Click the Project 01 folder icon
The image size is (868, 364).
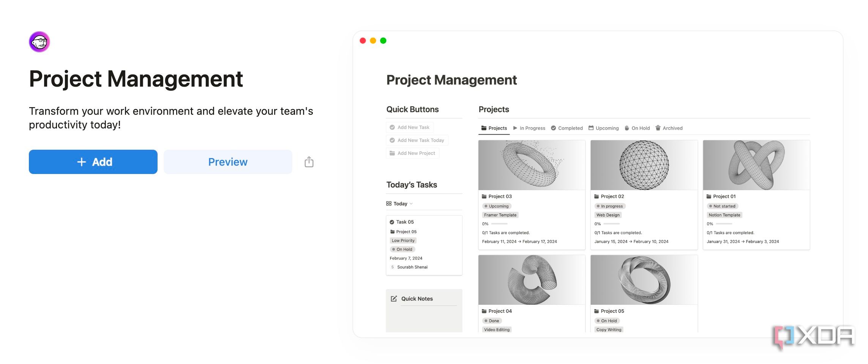[x=709, y=196]
